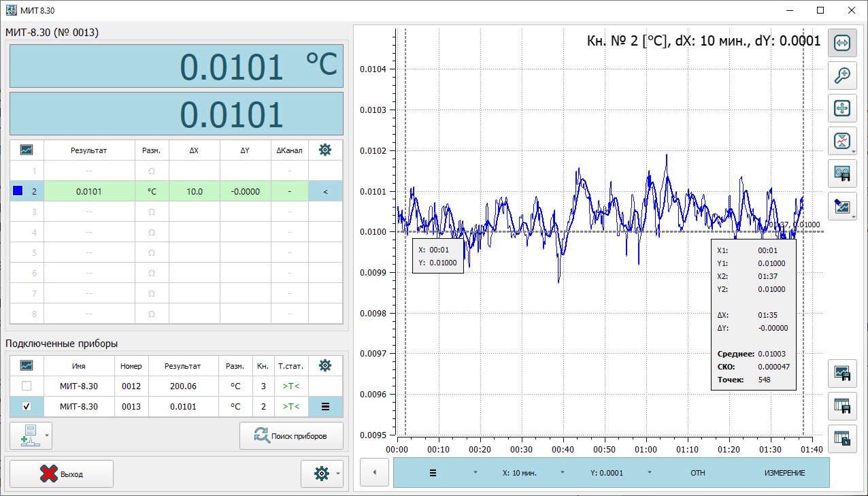This screenshot has width=868, height=496.
Task: Click the save recording tape icon
Action: tap(841, 174)
